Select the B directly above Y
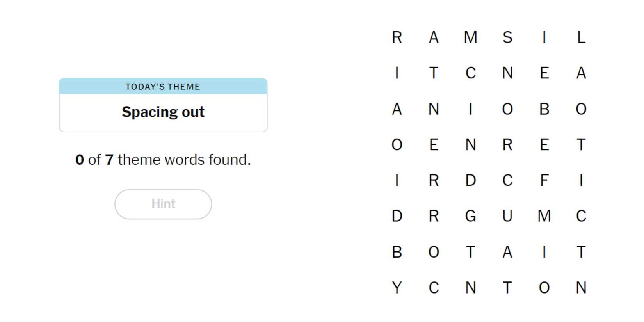Image resolution: width=644 pixels, height=322 pixels. point(397,252)
